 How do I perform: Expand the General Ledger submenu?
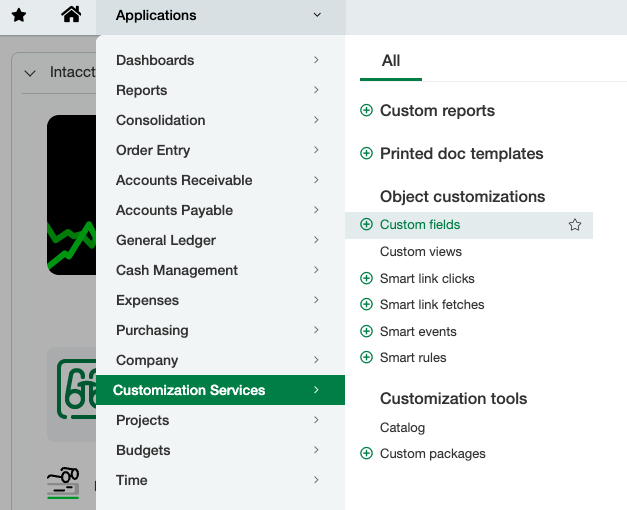(x=220, y=240)
